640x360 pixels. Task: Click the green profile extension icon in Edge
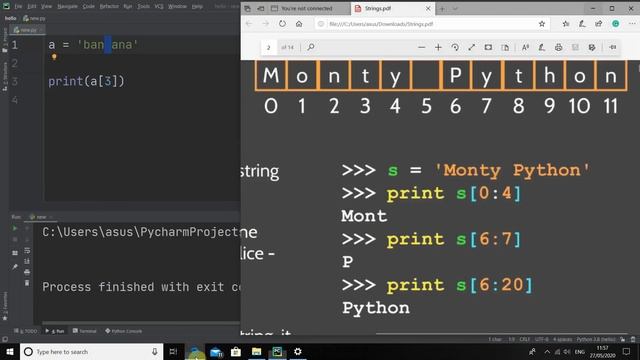(616, 24)
